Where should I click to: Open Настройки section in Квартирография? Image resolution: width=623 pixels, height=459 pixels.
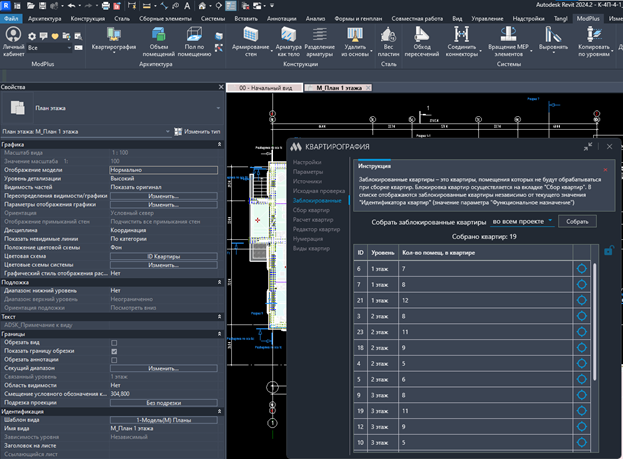[x=307, y=162]
